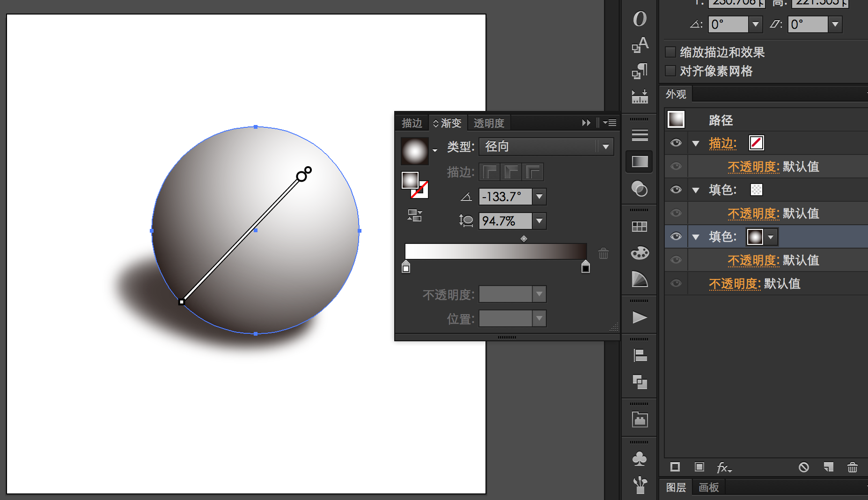Toggle eye under 描边 opacity row
This screenshot has height=500, width=868.
tap(676, 166)
